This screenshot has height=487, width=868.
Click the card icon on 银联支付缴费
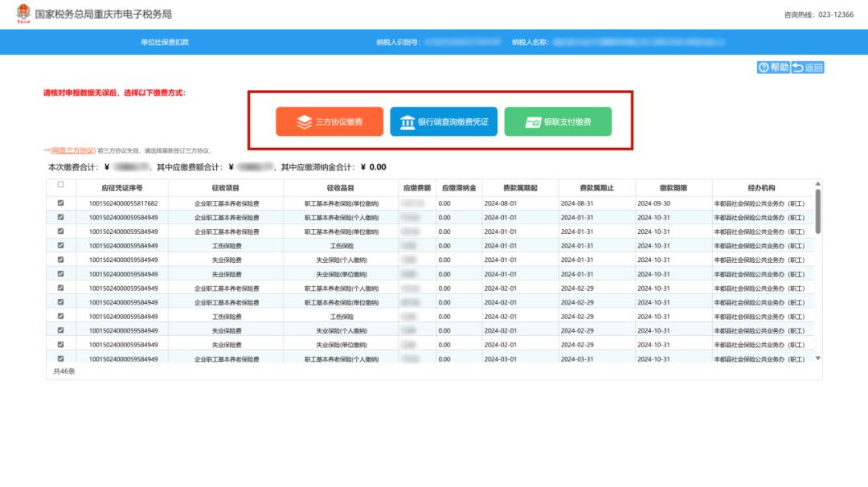coord(532,122)
